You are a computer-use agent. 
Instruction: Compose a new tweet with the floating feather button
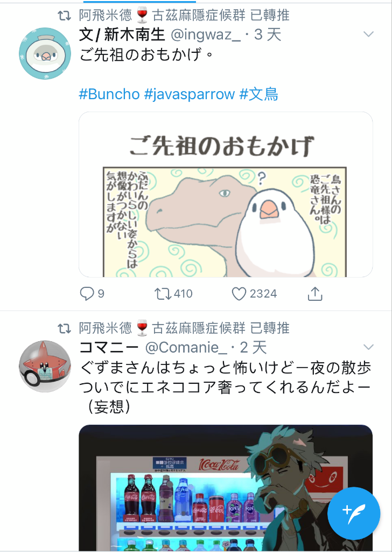tap(354, 513)
